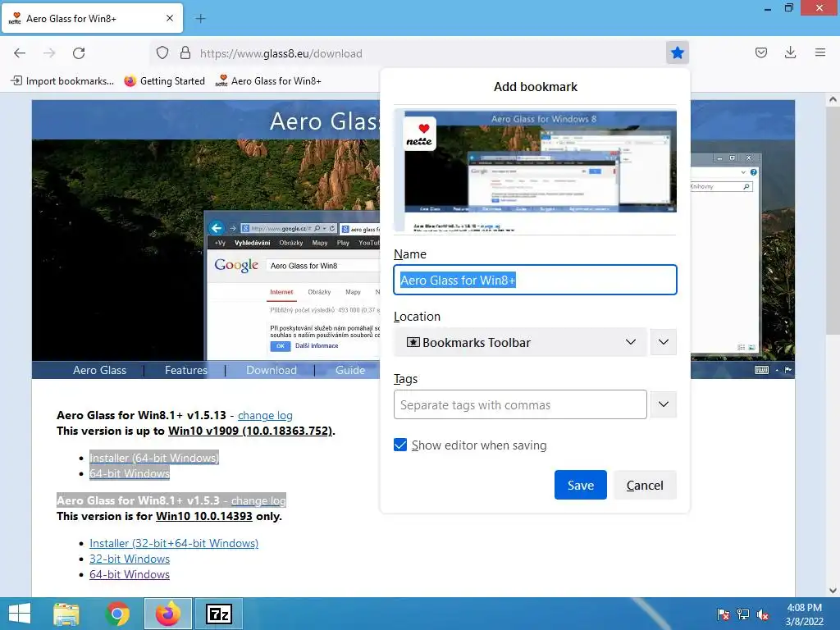Click the network tray icon
Screen dimensions: 840x630
[x=743, y=614]
